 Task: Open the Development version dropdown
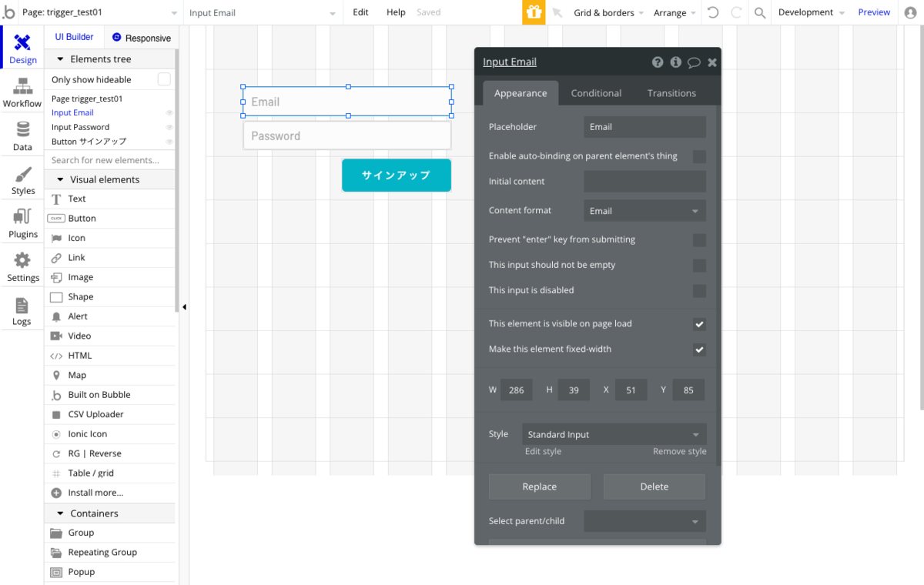811,12
